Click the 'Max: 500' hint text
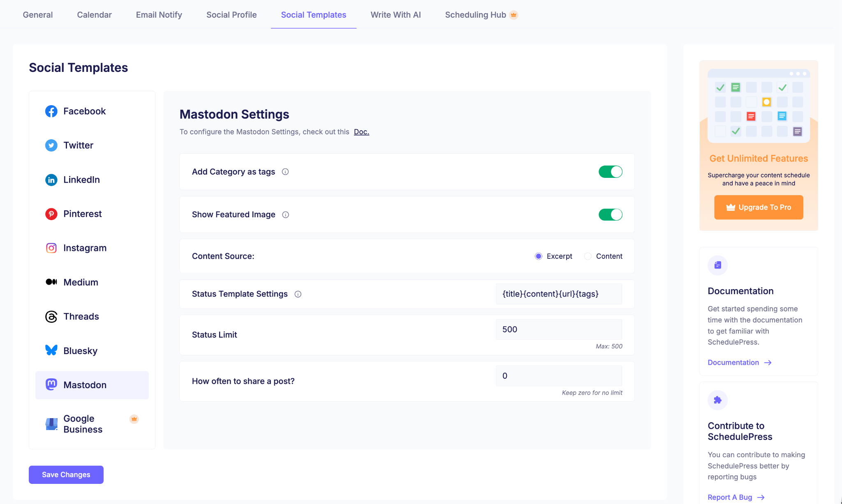Image resolution: width=842 pixels, height=504 pixels. 609,346
